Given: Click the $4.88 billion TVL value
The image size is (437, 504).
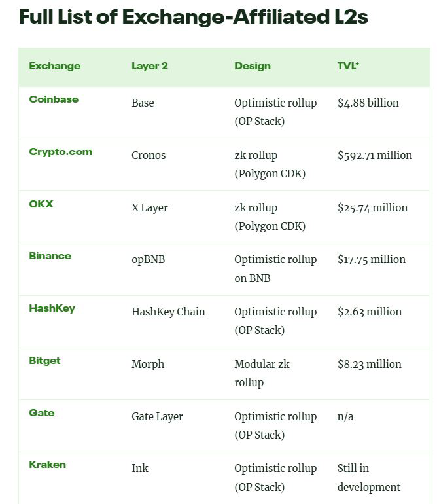Looking at the screenshot, I should (x=368, y=103).
